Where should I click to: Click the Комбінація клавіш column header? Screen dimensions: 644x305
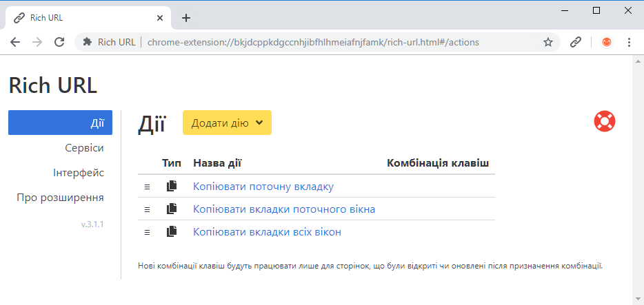[438, 163]
